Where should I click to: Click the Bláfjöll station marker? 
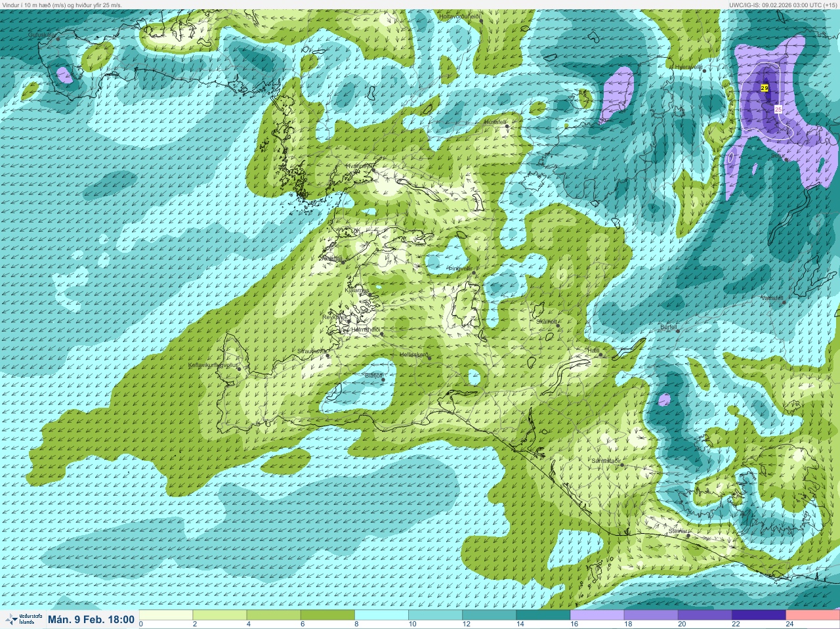point(384,380)
